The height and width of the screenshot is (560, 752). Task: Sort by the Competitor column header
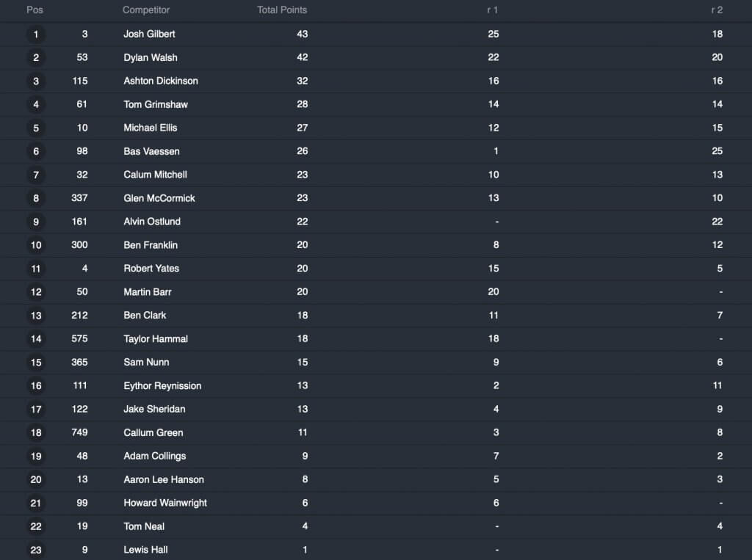146,10
